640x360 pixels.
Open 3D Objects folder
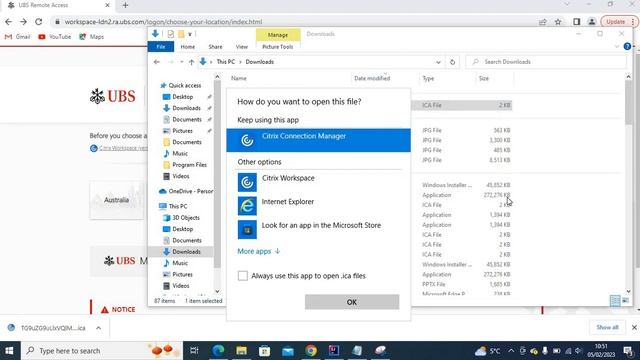pos(186,218)
